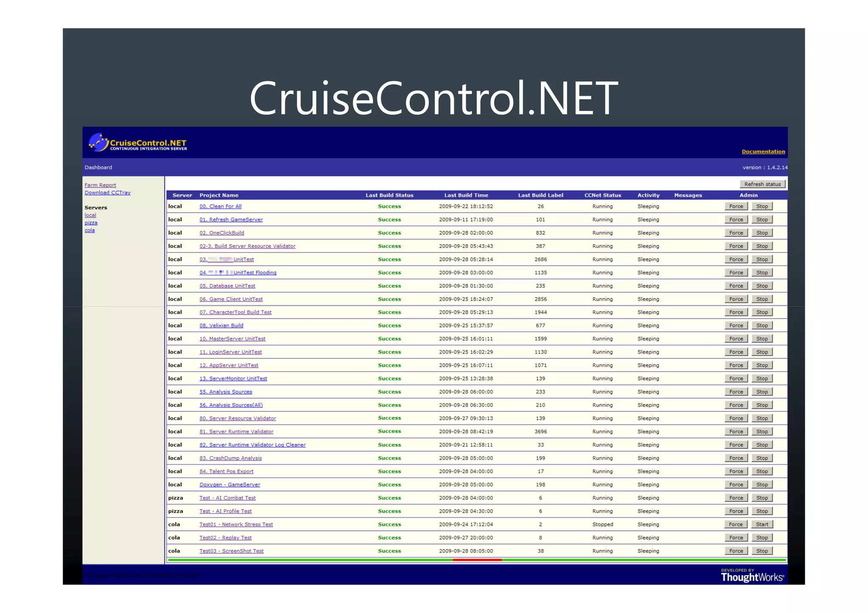Image resolution: width=868 pixels, height=613 pixels.
Task: Open the 02. OneClickBuild project
Action: click(x=222, y=233)
